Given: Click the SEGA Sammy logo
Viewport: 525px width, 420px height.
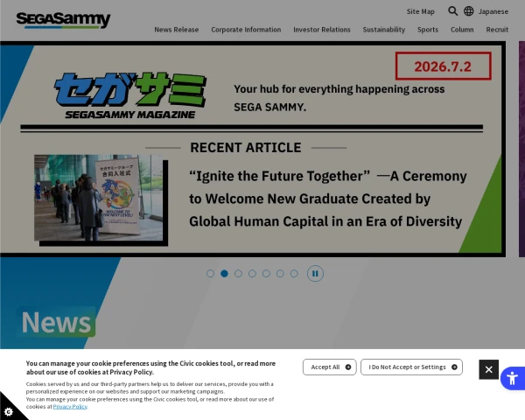Looking at the screenshot, I should [x=63, y=20].
